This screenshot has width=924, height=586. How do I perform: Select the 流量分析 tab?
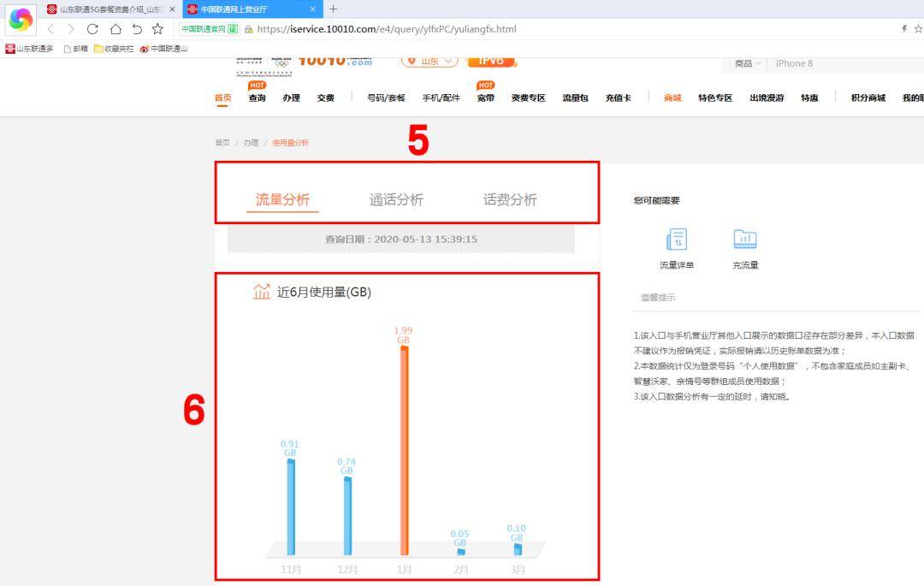tap(282, 199)
